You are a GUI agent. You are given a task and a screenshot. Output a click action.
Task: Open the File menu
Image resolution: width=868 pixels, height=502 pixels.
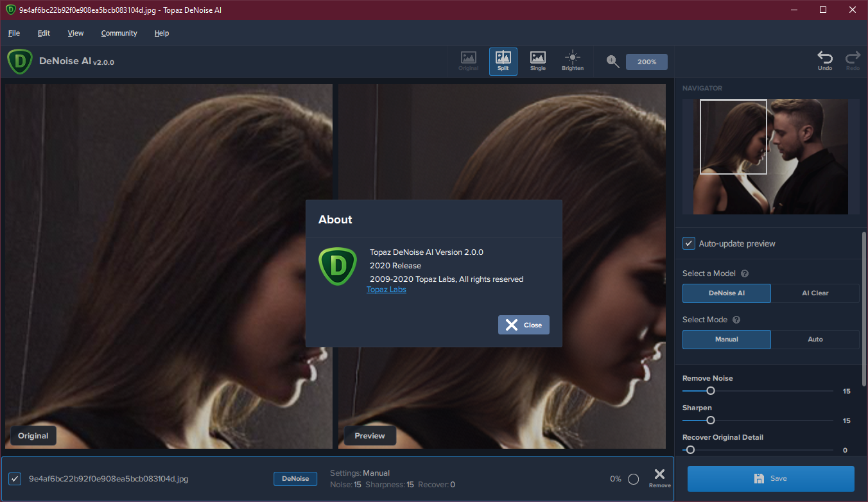pyautogui.click(x=14, y=33)
